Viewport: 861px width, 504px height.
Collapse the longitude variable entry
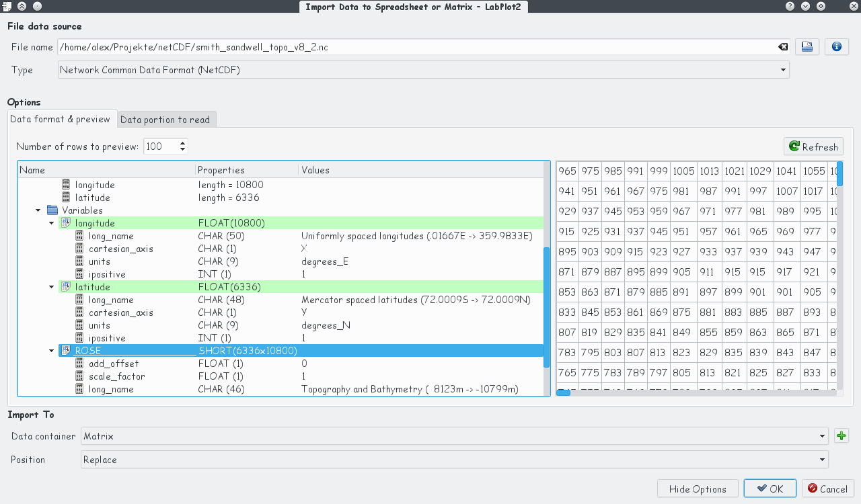tap(51, 222)
